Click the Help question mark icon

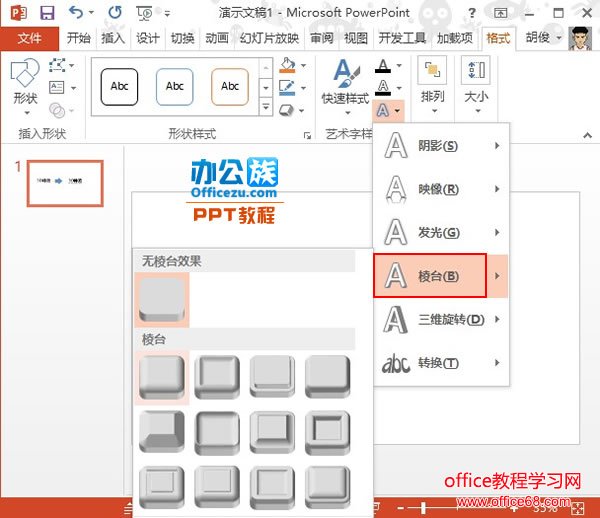point(472,13)
